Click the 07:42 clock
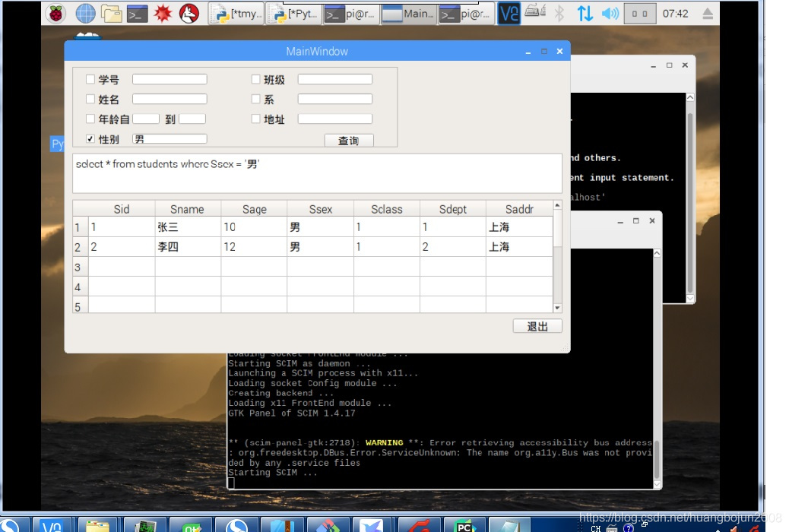The height and width of the screenshot is (532, 789). point(675,14)
